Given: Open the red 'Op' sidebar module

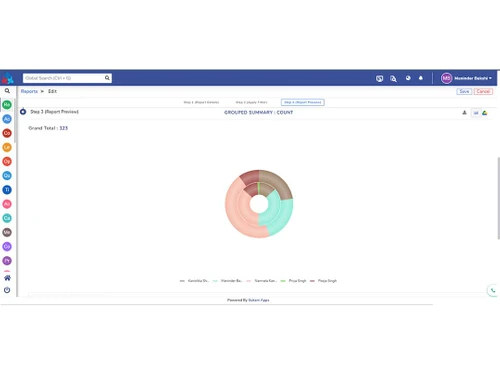Looking at the screenshot, I should coord(7,161).
